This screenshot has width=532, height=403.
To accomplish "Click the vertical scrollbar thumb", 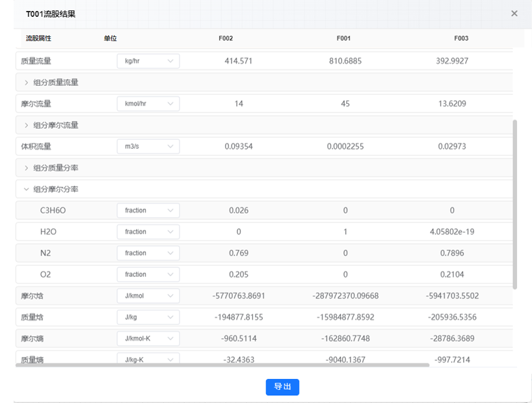I will coord(514,204).
